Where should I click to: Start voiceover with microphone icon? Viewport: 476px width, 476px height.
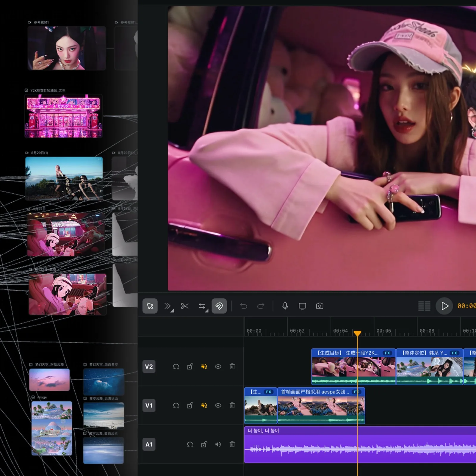tap(285, 306)
